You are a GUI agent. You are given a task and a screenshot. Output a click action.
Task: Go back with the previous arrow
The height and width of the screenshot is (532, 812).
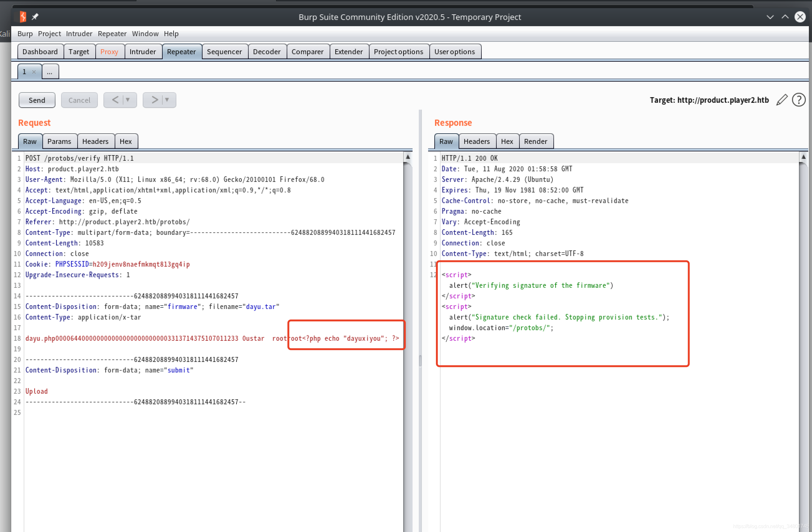pyautogui.click(x=115, y=100)
